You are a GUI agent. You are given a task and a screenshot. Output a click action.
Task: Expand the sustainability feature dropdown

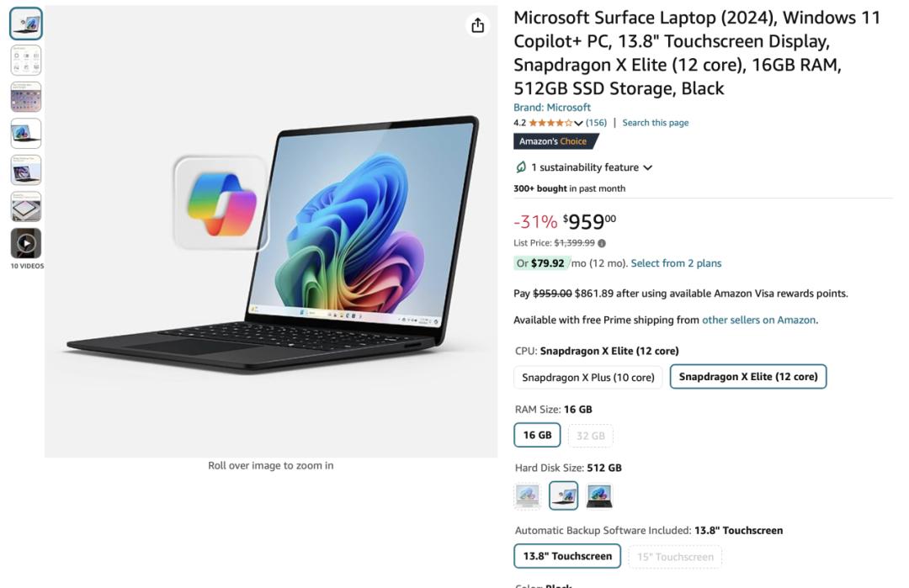tap(647, 167)
